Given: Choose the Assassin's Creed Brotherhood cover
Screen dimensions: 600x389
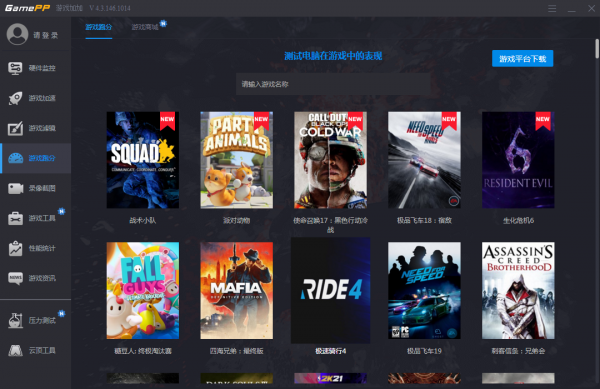Looking at the screenshot, I should [518, 290].
